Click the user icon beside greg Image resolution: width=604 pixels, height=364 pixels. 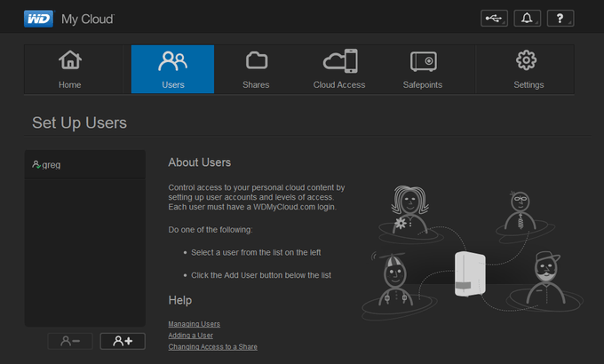point(36,165)
